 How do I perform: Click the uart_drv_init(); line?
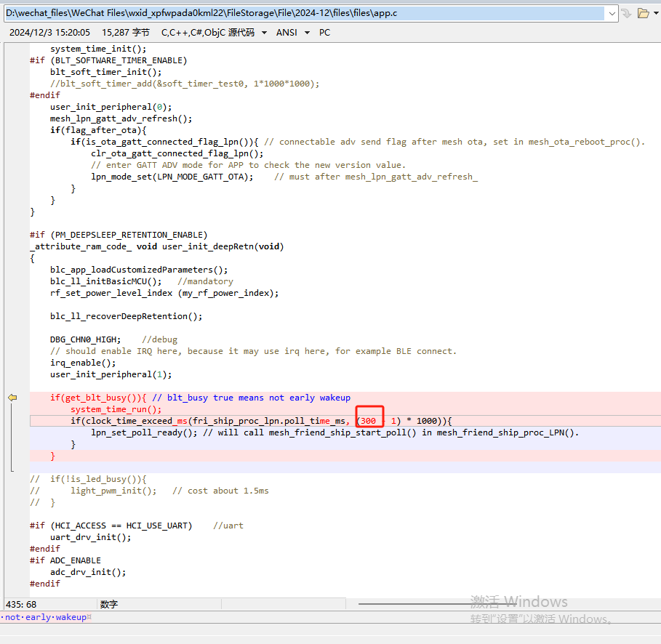[91, 537]
